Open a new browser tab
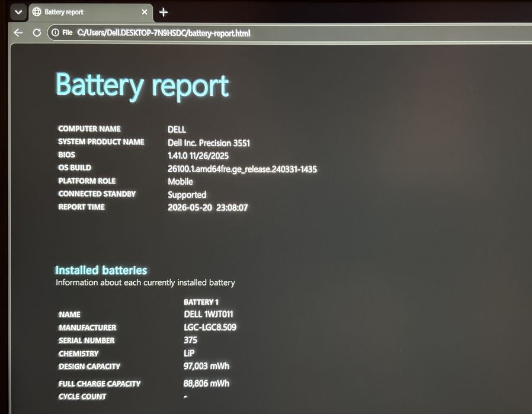The image size is (532, 414). click(x=164, y=12)
